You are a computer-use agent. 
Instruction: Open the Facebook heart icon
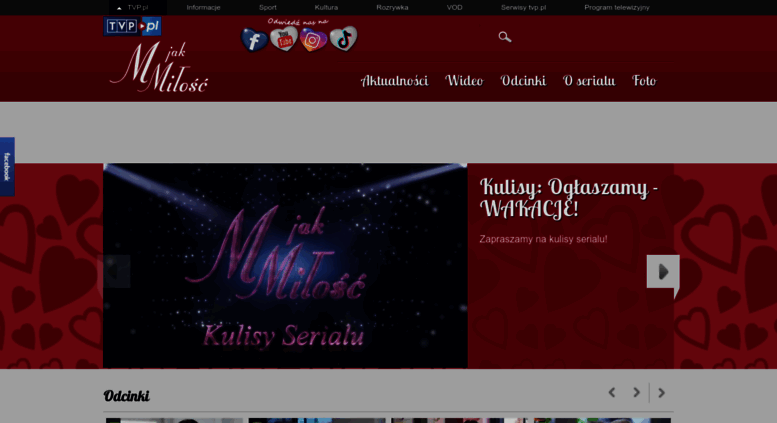tap(254, 40)
